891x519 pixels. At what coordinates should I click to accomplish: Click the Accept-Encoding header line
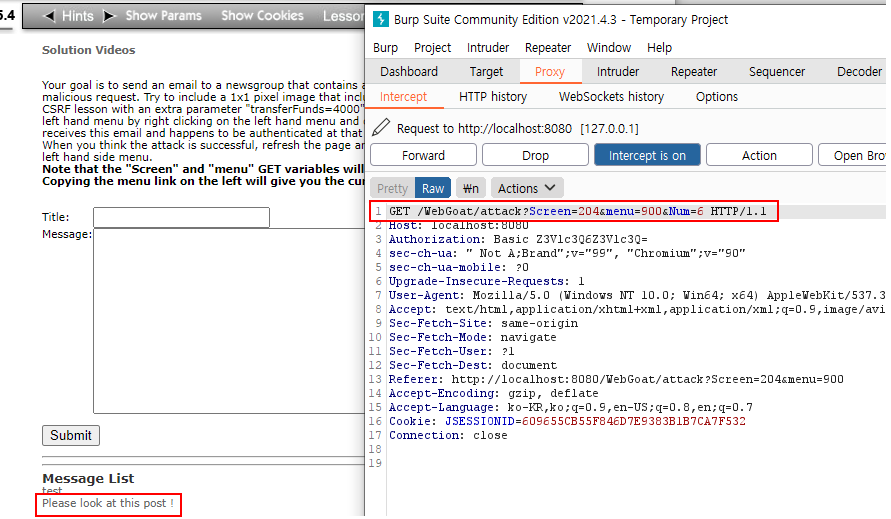(494, 393)
